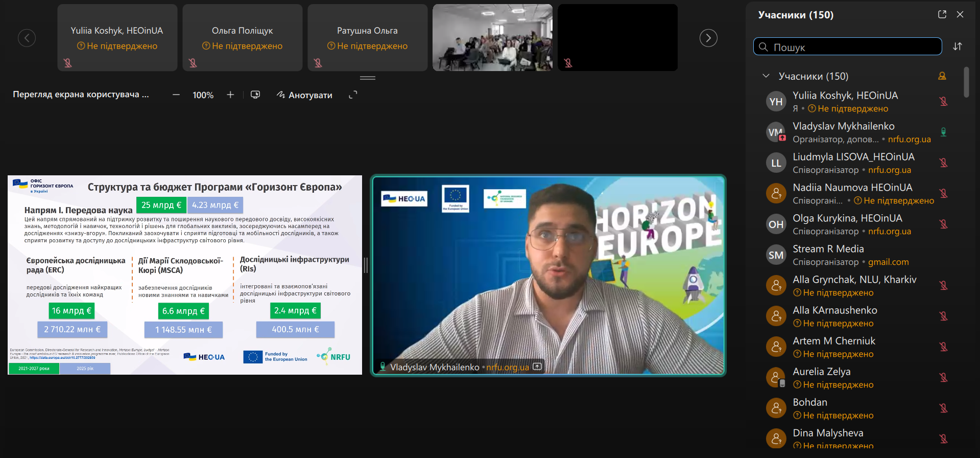Select the Ратушна Ольга video tile
Viewport: 980px width, 458px height.
[x=367, y=37]
